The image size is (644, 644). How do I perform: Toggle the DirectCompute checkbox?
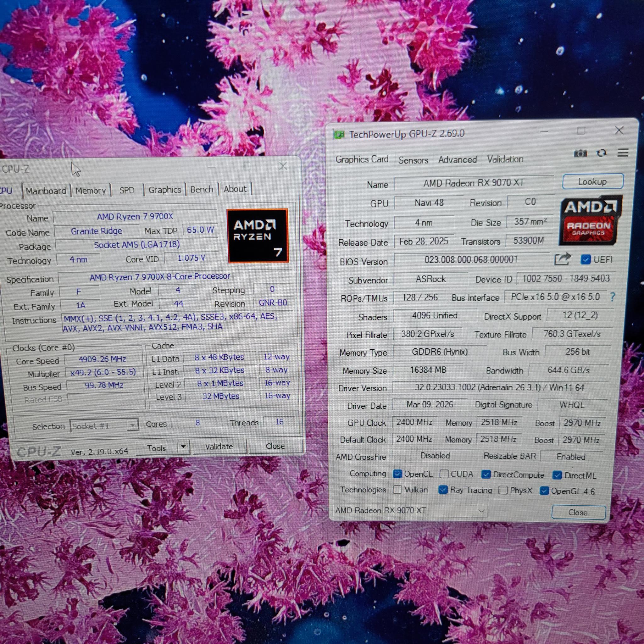click(x=486, y=474)
